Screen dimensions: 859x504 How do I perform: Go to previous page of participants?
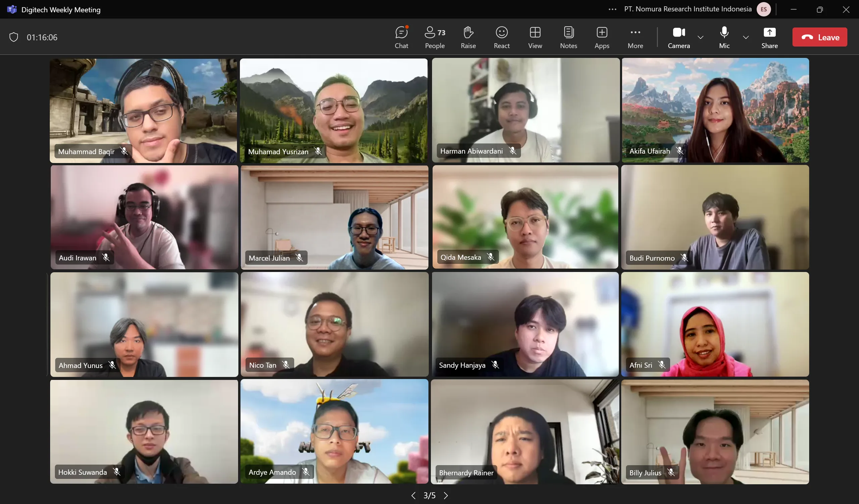pyautogui.click(x=413, y=495)
